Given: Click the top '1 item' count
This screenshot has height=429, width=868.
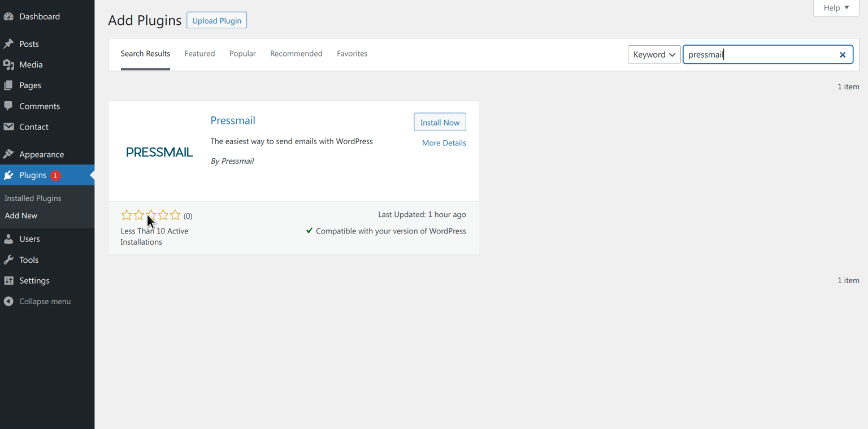Looking at the screenshot, I should pos(848,86).
